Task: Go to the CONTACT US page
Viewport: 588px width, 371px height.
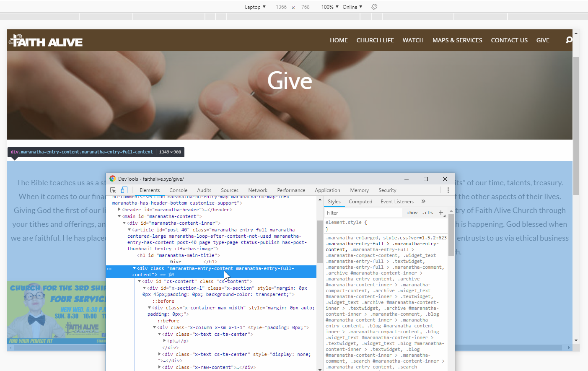Action: [x=509, y=40]
